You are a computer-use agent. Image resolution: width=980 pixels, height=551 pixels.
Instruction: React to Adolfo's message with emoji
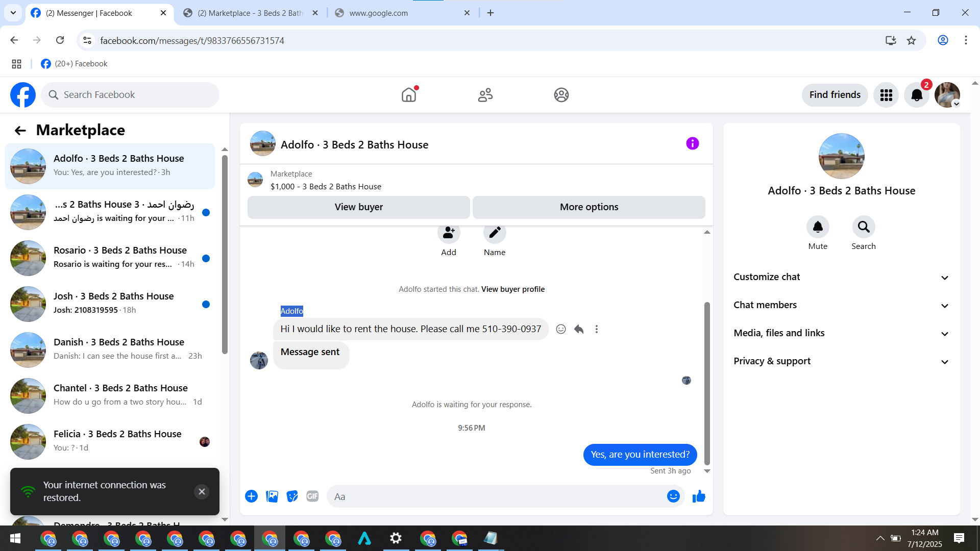pyautogui.click(x=561, y=329)
